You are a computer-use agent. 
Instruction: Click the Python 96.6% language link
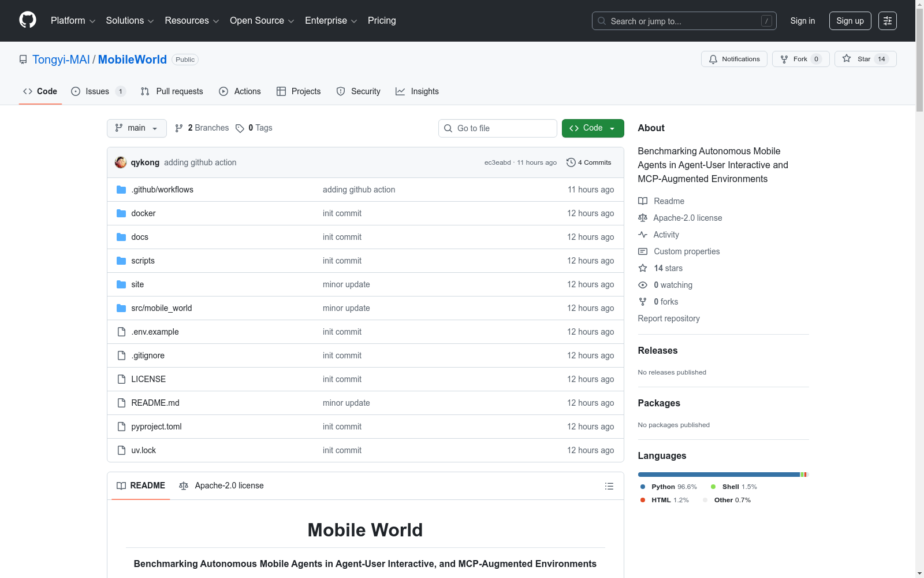pos(669,487)
